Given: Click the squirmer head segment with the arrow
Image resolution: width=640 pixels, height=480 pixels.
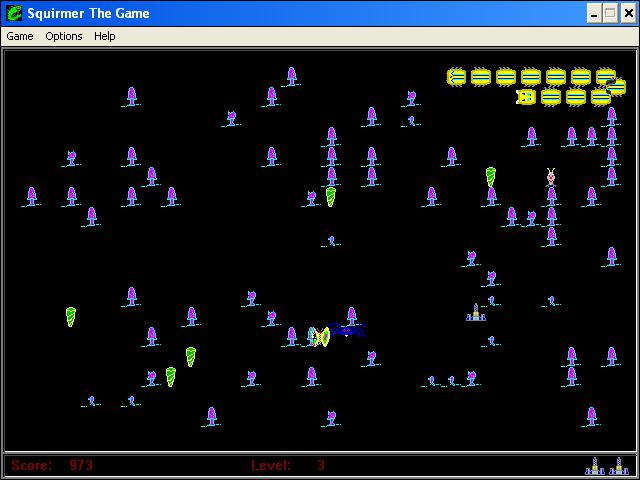Looking at the screenshot, I should (x=456, y=77).
